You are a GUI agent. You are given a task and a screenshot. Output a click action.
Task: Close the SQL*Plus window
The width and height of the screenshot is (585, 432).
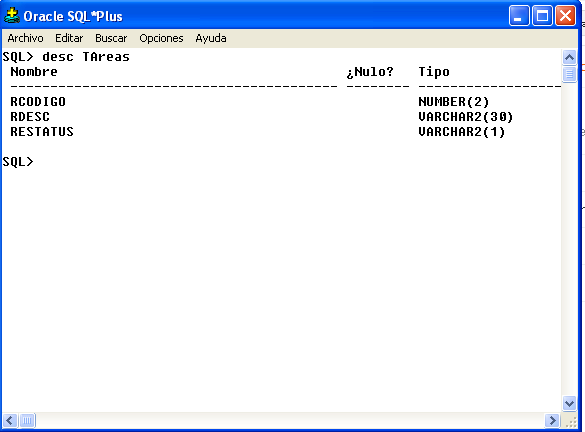(x=565, y=16)
